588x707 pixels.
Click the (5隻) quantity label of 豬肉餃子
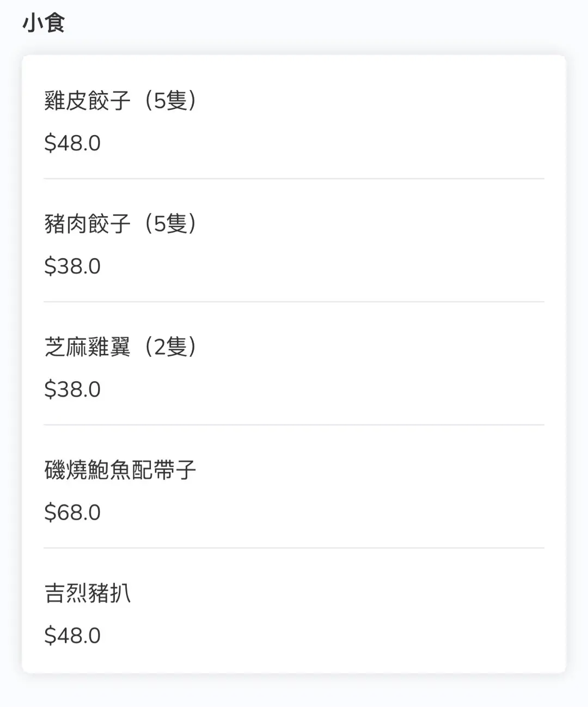(170, 224)
